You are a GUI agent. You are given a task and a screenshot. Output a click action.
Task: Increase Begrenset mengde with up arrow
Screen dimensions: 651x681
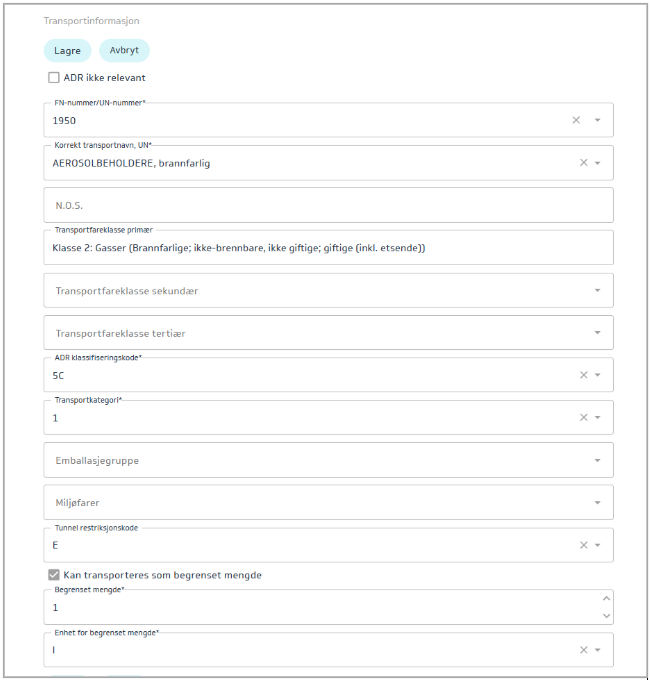606,598
